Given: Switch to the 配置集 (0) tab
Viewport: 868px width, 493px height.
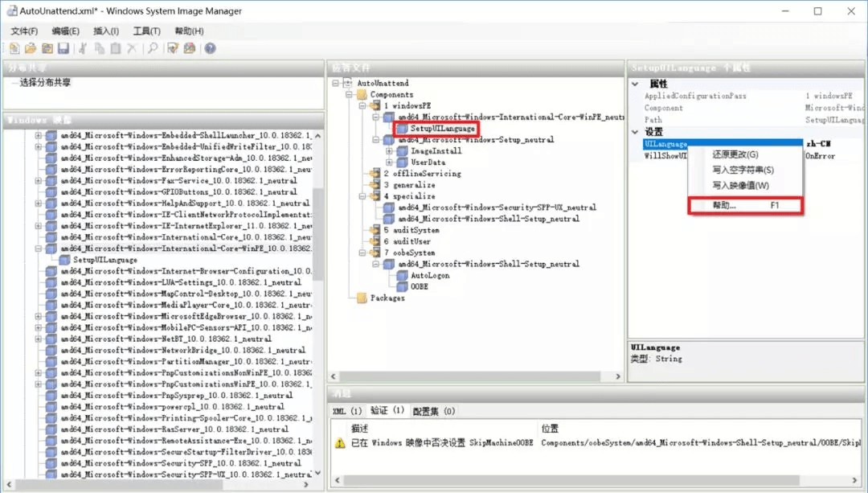Looking at the screenshot, I should [433, 411].
